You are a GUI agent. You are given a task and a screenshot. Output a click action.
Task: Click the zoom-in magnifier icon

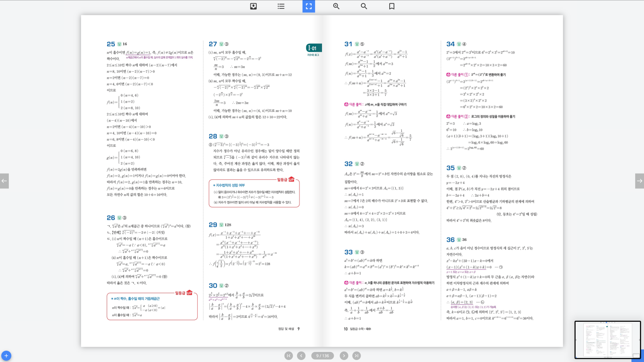tap(336, 6)
